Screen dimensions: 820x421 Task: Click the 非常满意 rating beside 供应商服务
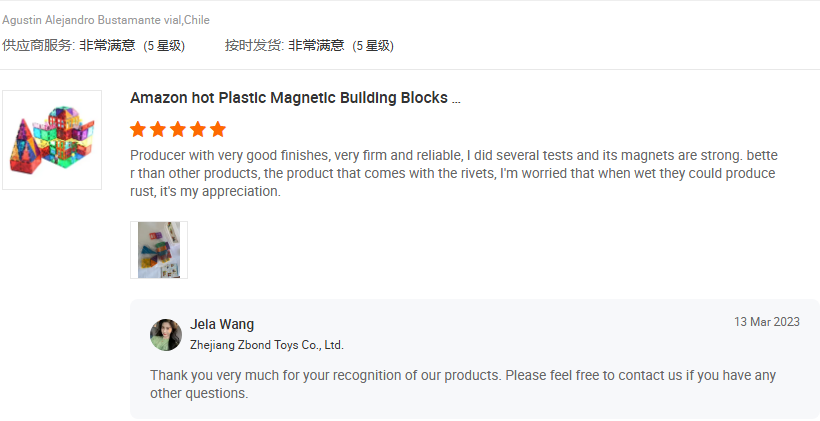coord(107,45)
